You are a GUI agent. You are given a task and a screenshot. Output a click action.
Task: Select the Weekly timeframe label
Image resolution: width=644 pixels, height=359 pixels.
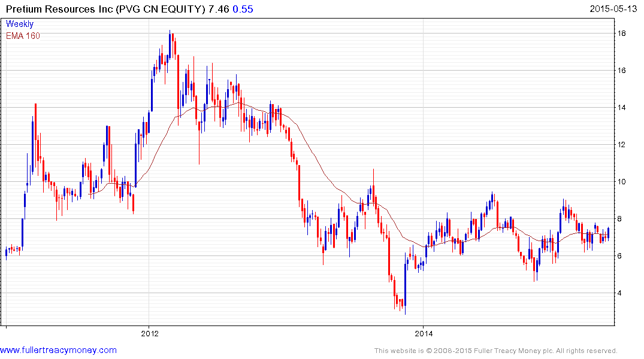20,24
